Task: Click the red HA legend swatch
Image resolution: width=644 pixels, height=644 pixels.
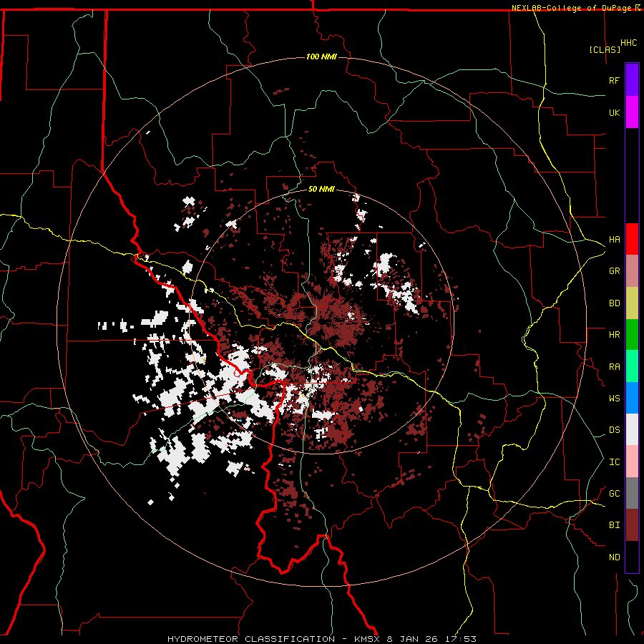Action: click(x=632, y=239)
